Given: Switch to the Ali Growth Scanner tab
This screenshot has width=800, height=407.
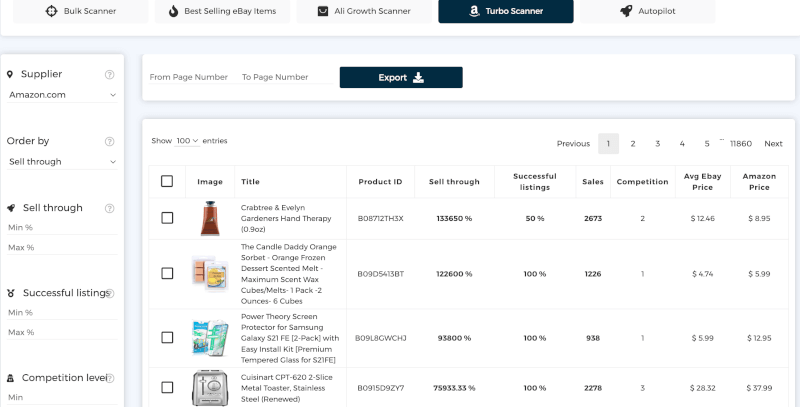Looking at the screenshot, I should click(x=364, y=11).
